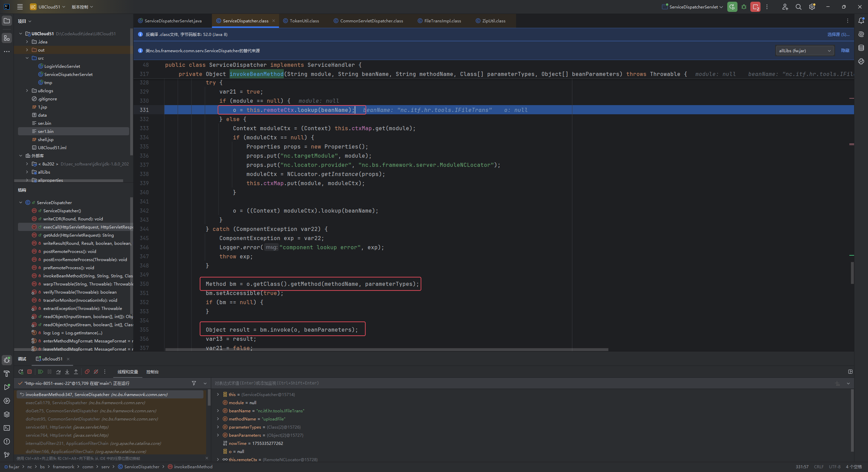This screenshot has height=472, width=868.
Task: Click the Debug tool window icon in left sidebar
Action: click(7, 360)
